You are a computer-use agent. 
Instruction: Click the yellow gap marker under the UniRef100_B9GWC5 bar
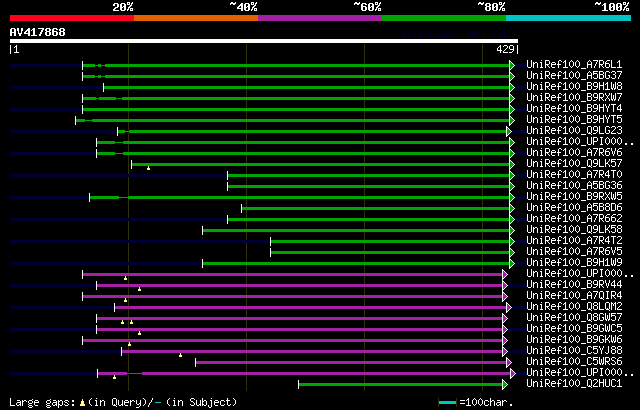[140, 333]
